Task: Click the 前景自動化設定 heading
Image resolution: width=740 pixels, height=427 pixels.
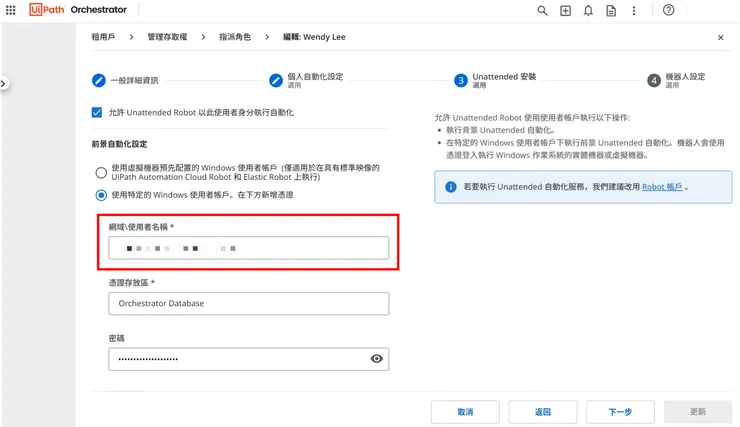Action: pyautogui.click(x=119, y=144)
